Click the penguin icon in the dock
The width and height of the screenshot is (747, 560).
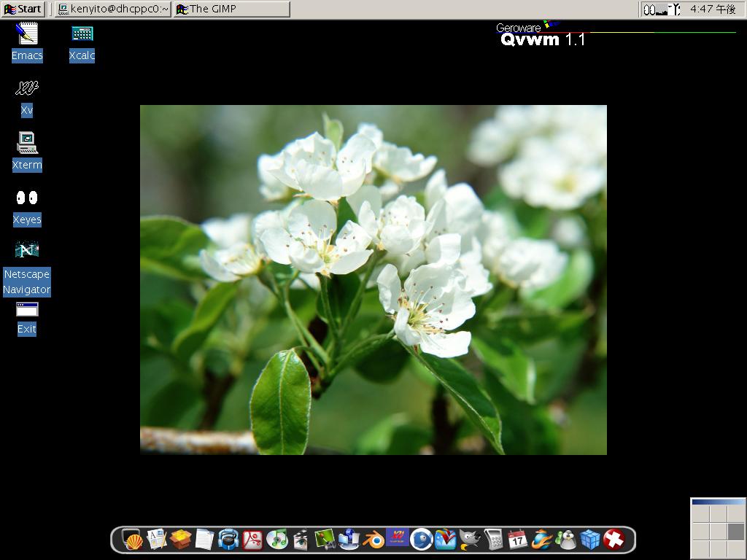567,540
